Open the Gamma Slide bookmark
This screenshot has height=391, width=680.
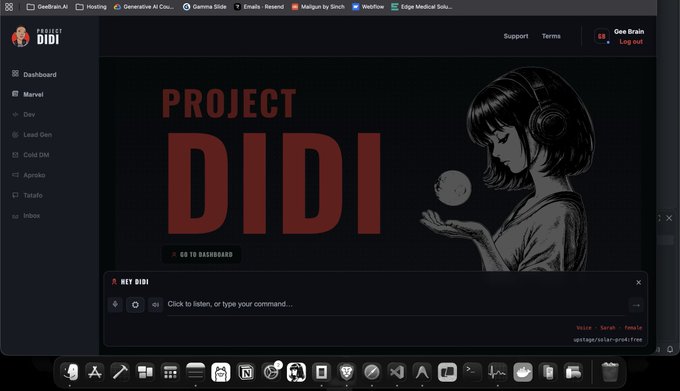click(x=204, y=7)
